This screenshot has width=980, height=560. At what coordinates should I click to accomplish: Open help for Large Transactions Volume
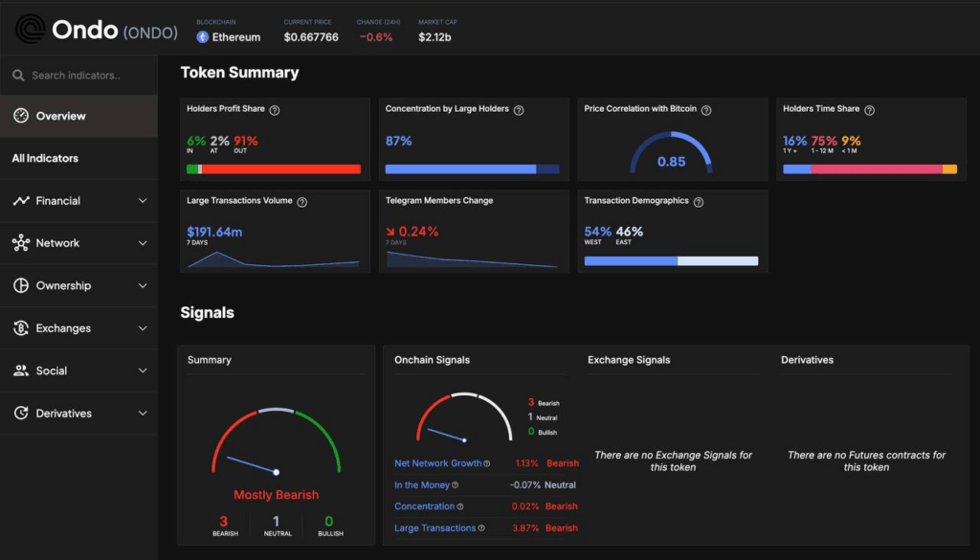pyautogui.click(x=301, y=202)
